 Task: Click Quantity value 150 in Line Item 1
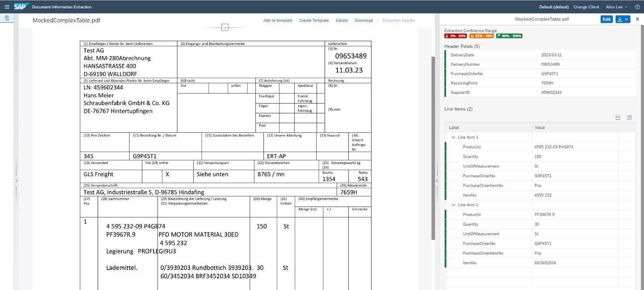pos(538,156)
